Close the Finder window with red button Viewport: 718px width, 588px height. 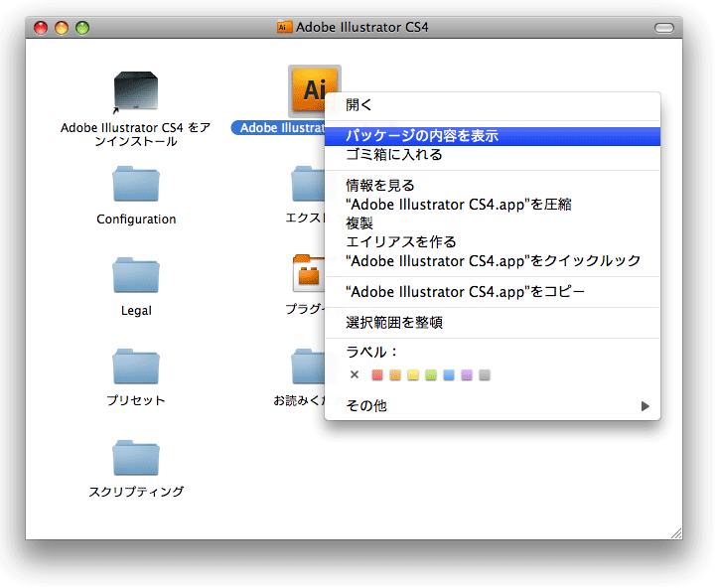(41, 28)
